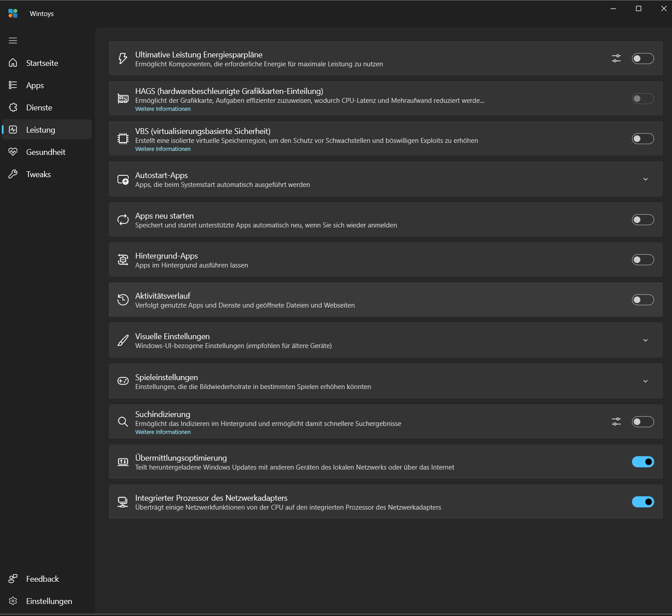Open power plan options sliders icon
This screenshot has height=616, width=672.
click(616, 58)
